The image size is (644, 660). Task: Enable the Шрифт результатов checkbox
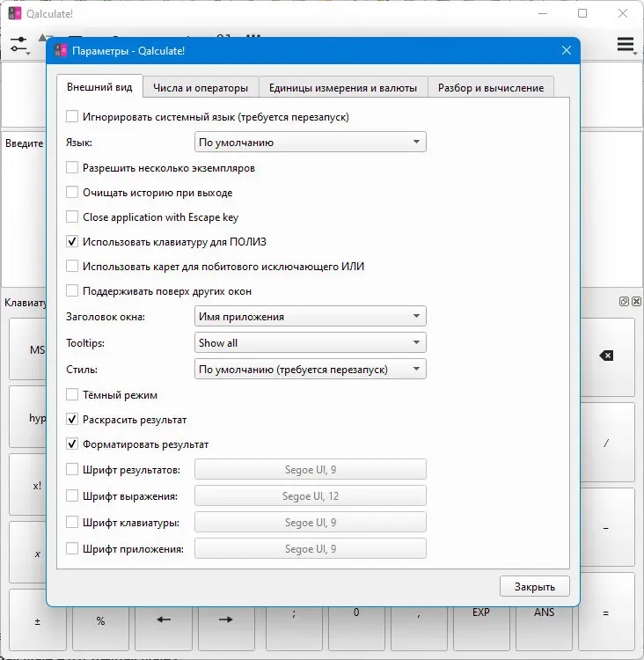pos(72,469)
